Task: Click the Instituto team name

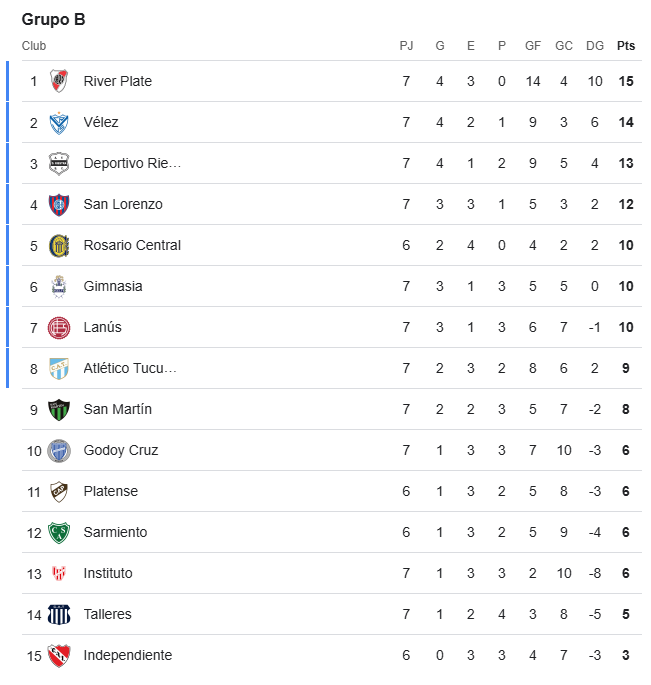Action: click(x=108, y=573)
